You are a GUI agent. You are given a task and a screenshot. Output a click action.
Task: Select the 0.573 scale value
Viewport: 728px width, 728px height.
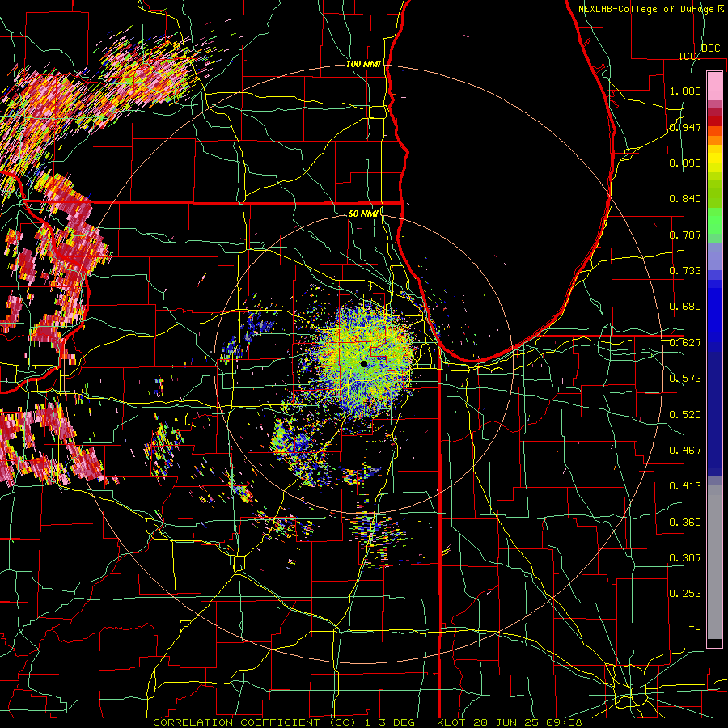685,379
